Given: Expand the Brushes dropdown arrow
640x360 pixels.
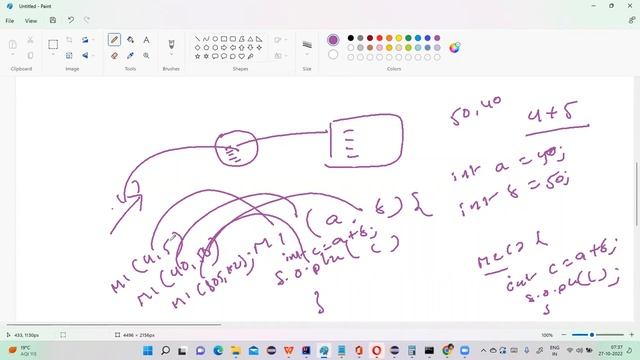Looking at the screenshot, I should pyautogui.click(x=171, y=55).
